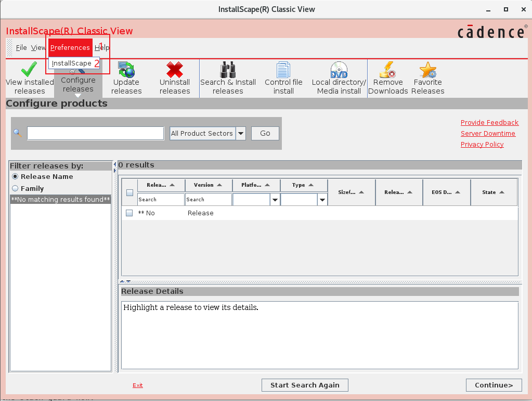Open the Provide Feedback link
Viewport: 532px width, 401px height.
click(489, 123)
